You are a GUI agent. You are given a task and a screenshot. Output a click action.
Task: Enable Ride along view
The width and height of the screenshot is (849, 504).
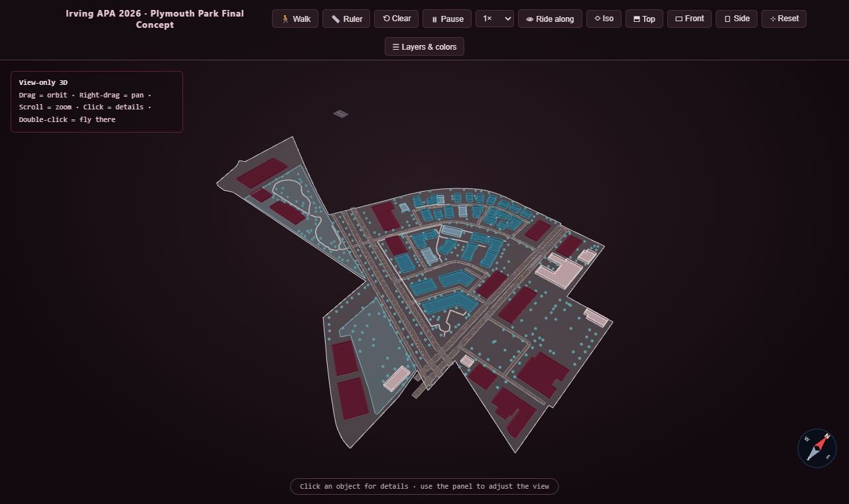(550, 19)
